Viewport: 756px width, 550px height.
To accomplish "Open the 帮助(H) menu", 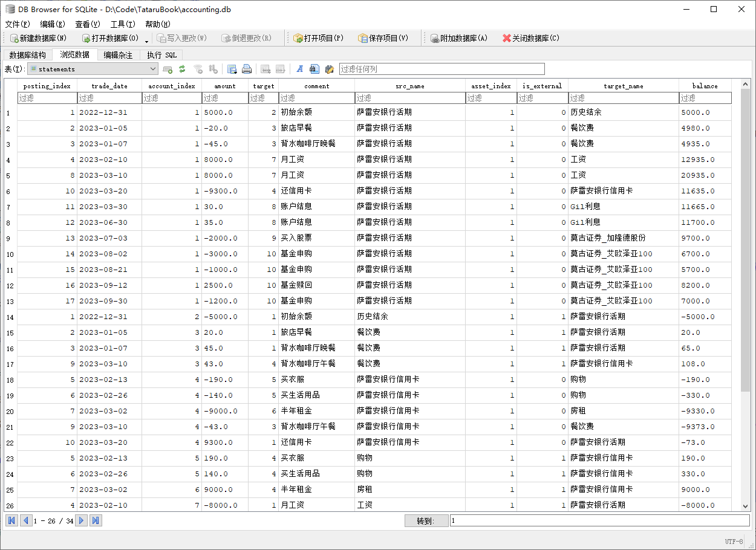I will 158,24.
